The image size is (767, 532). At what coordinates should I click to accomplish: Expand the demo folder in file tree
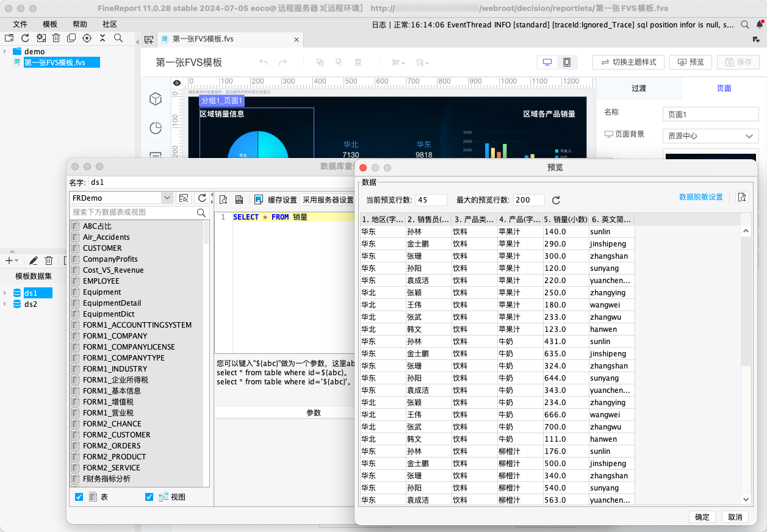pyautogui.click(x=5, y=52)
